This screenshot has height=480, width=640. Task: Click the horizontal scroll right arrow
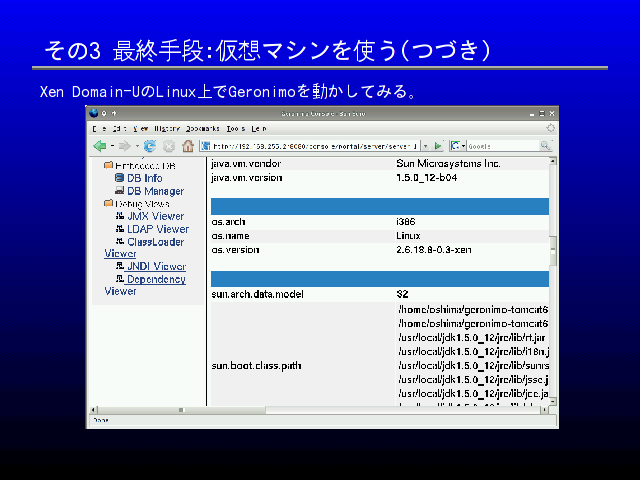click(544, 410)
